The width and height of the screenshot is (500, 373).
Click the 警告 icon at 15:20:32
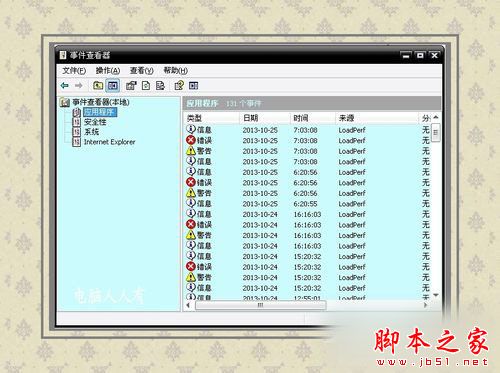[191, 277]
